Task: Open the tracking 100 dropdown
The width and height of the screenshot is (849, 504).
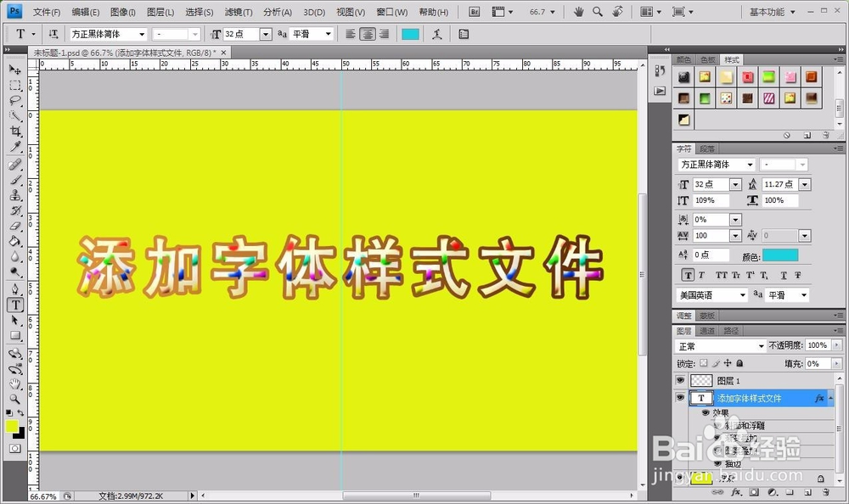Action: (x=735, y=236)
